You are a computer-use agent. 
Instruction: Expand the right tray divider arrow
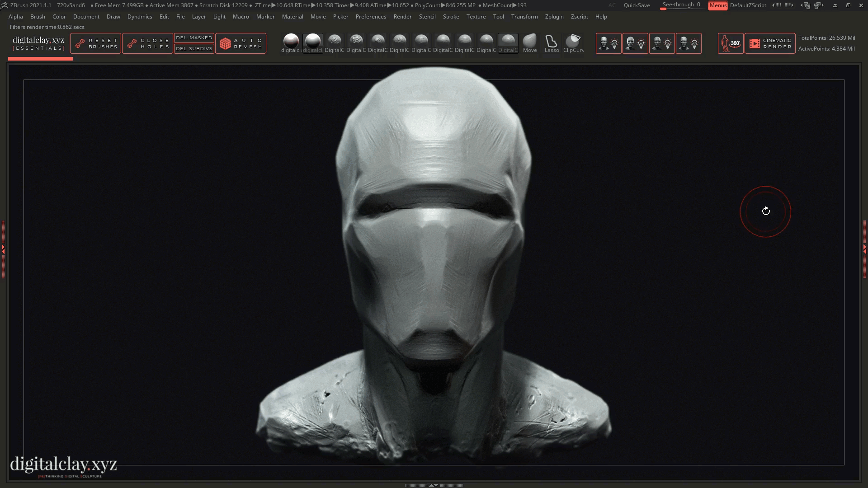865,249
